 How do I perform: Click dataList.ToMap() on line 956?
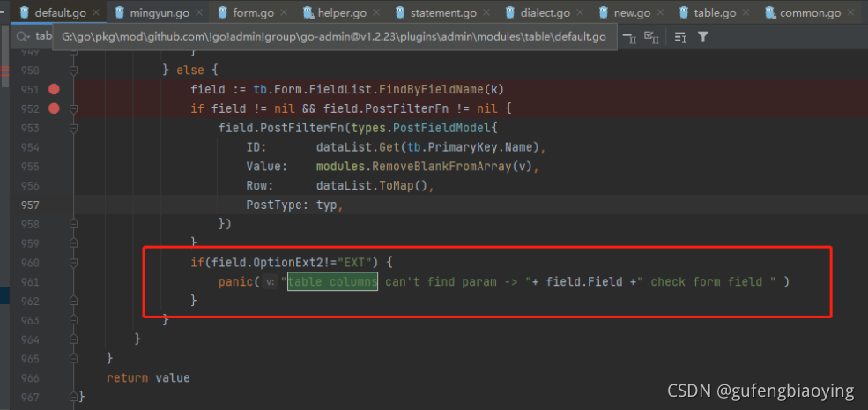[372, 186]
